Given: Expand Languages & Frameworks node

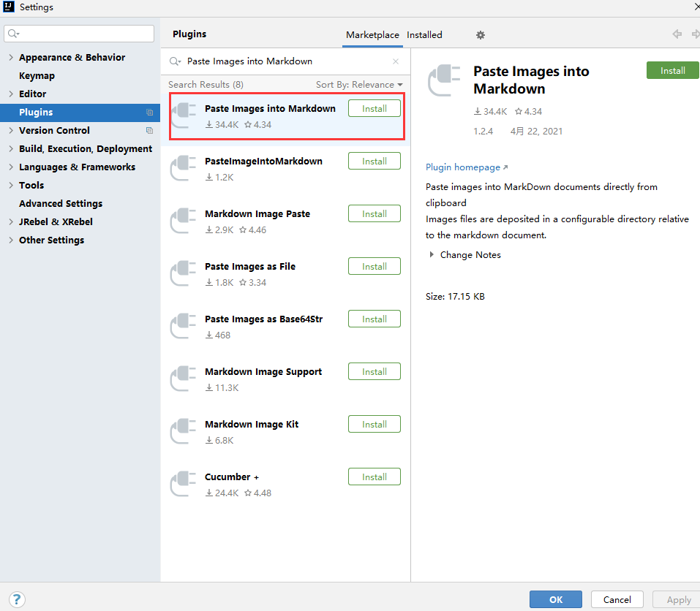Looking at the screenshot, I should [x=11, y=167].
